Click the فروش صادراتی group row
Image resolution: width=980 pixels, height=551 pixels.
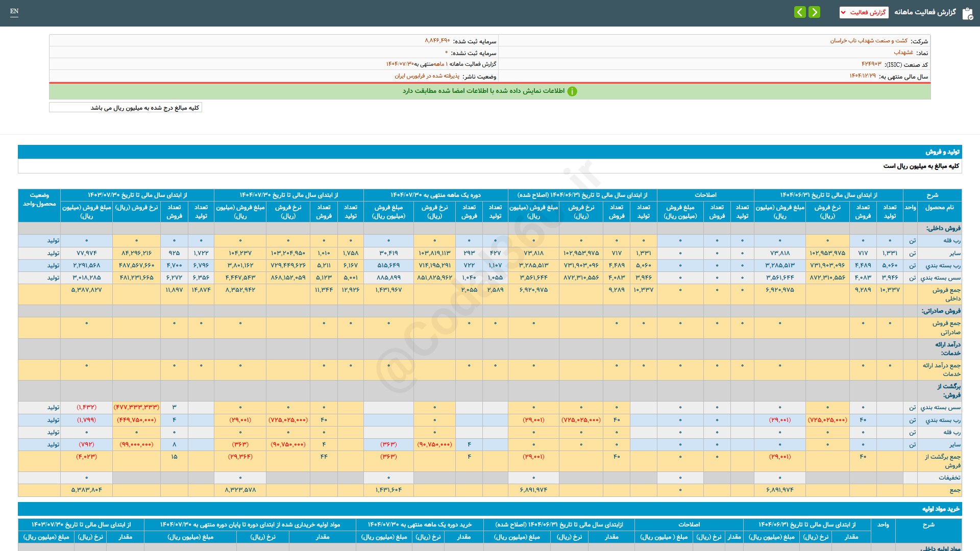click(x=941, y=311)
